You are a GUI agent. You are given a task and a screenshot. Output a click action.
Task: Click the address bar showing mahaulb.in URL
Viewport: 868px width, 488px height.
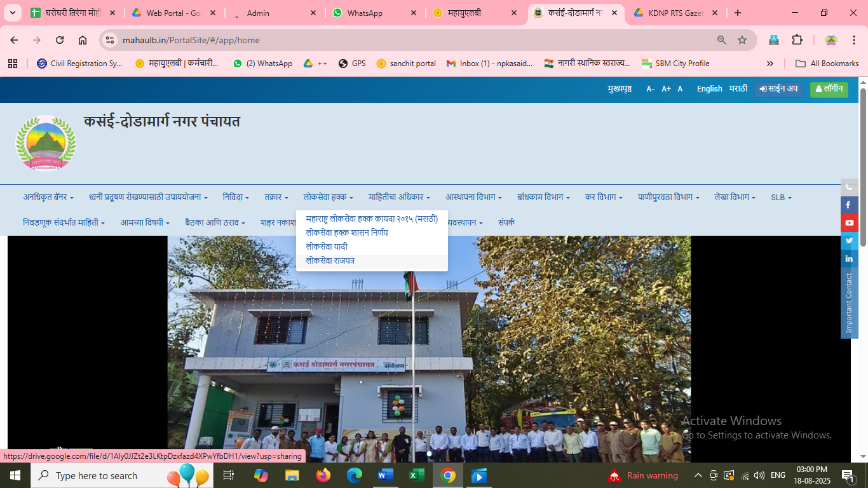point(407,40)
